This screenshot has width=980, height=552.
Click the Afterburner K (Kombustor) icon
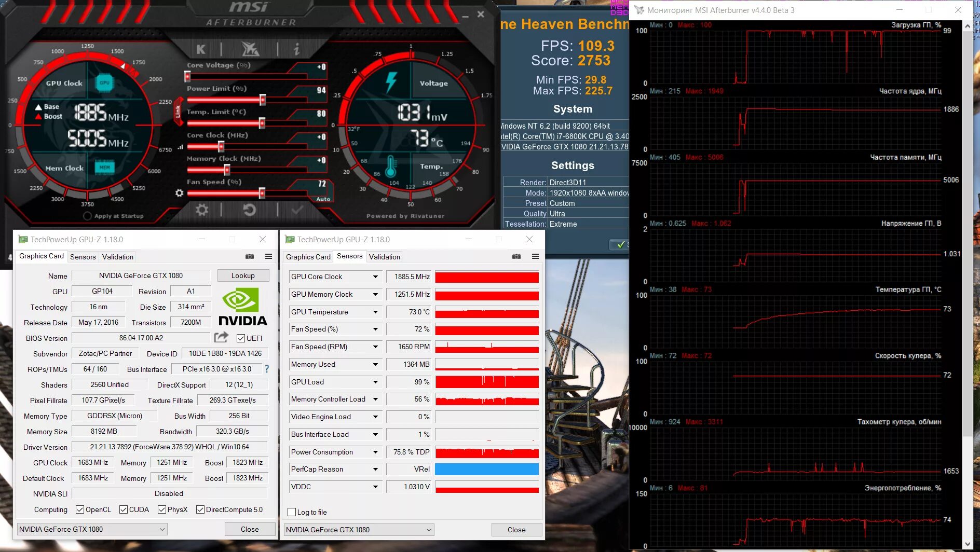pyautogui.click(x=201, y=49)
